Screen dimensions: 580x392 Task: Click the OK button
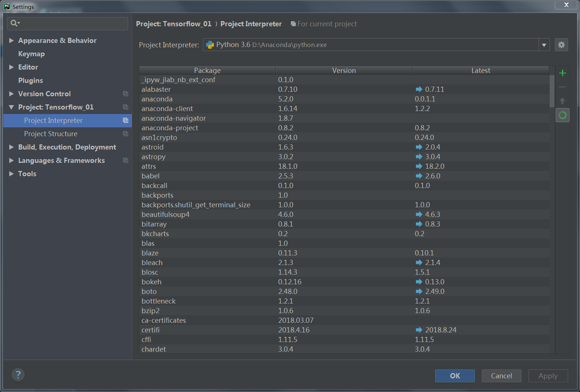[x=455, y=376]
